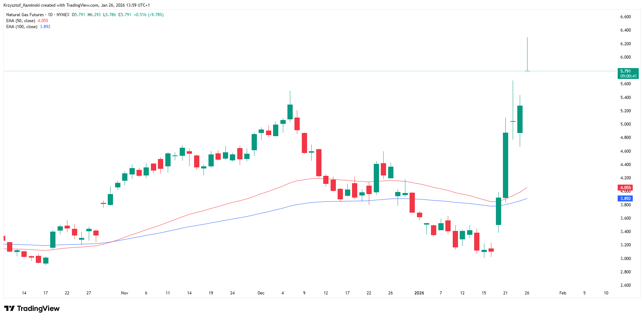Click the TradingView wordmark text
The width and height of the screenshot is (644, 319).
(38, 308)
